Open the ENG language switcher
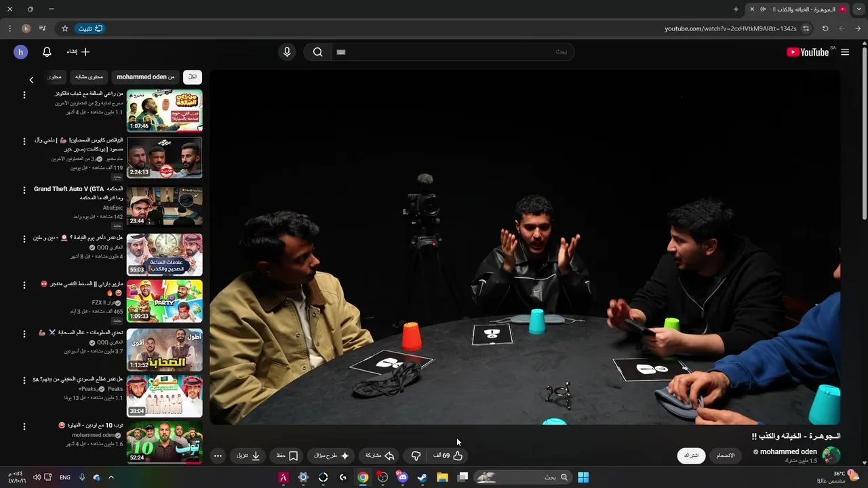Image resolution: width=868 pixels, height=488 pixels. coord(65,477)
